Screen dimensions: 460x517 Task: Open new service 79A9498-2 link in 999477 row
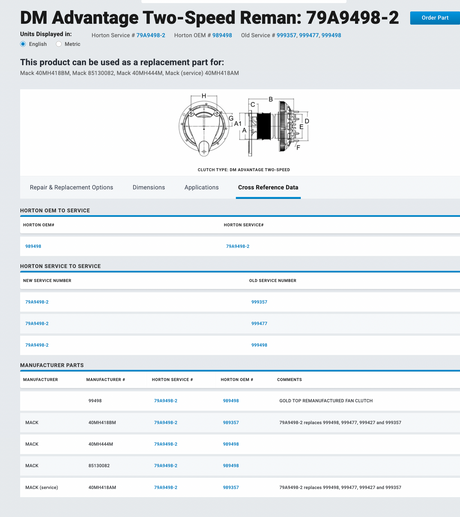pos(37,323)
